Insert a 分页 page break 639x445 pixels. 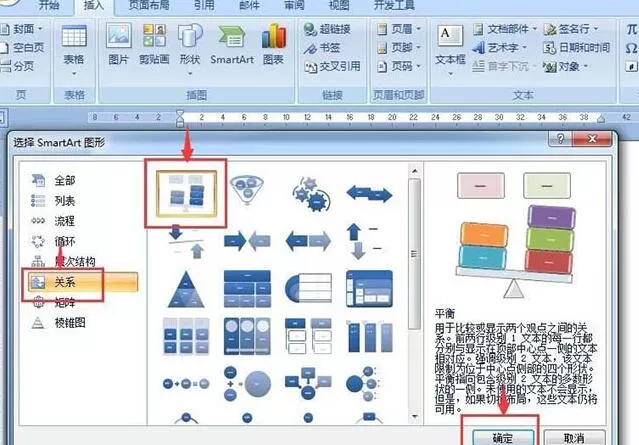click(17, 66)
